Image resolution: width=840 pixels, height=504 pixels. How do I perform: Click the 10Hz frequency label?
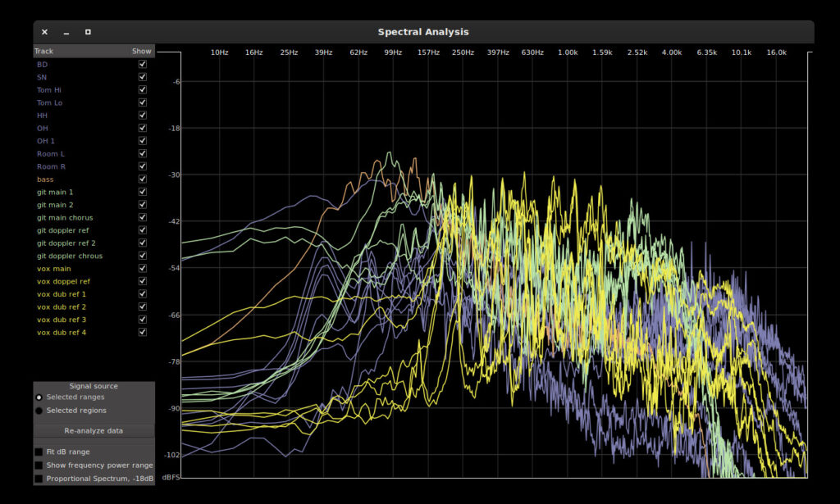(219, 52)
